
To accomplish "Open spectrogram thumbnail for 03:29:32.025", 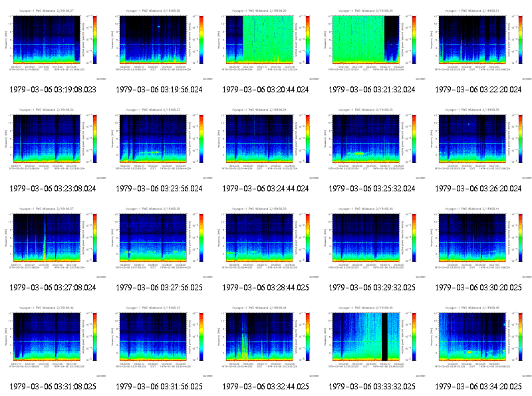I will [x=372, y=242].
